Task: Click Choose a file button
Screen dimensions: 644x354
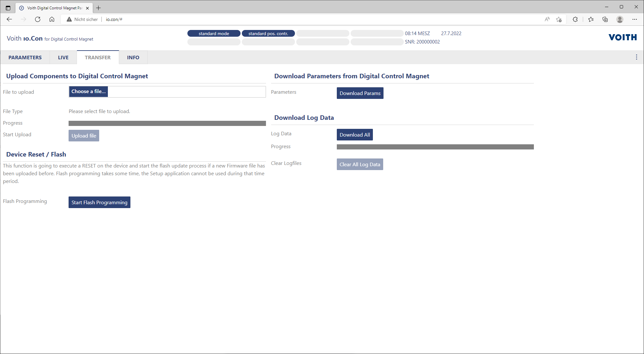Action: pyautogui.click(x=88, y=91)
